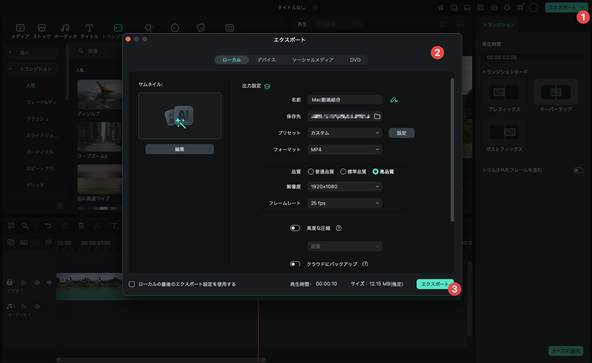Click the folder icon beside the 保存先 path

coord(377,116)
